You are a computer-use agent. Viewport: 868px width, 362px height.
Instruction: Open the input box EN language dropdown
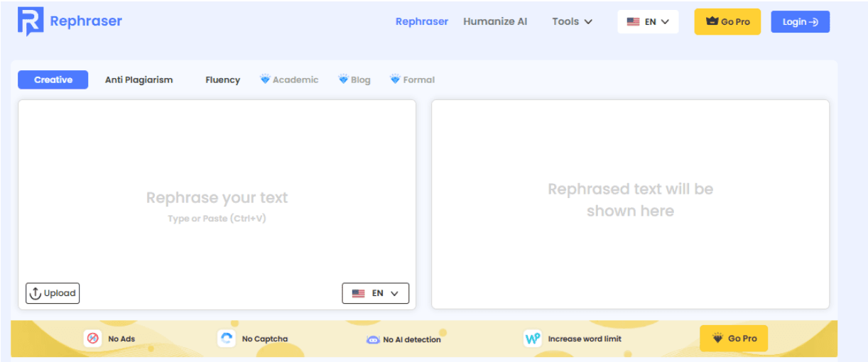(x=376, y=293)
